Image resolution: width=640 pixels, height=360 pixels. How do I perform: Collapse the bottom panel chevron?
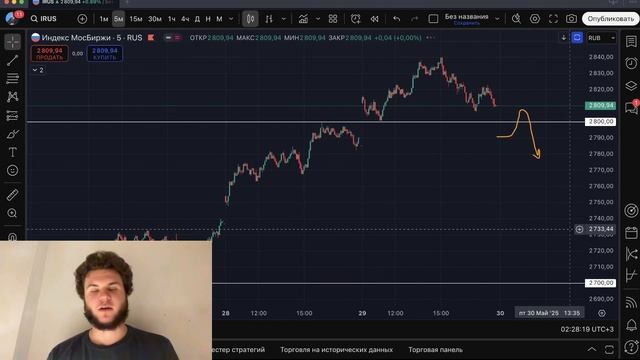[x=591, y=349]
